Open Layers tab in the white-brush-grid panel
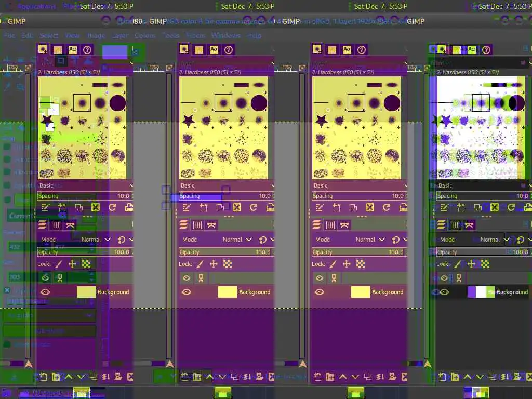 [x=441, y=224]
